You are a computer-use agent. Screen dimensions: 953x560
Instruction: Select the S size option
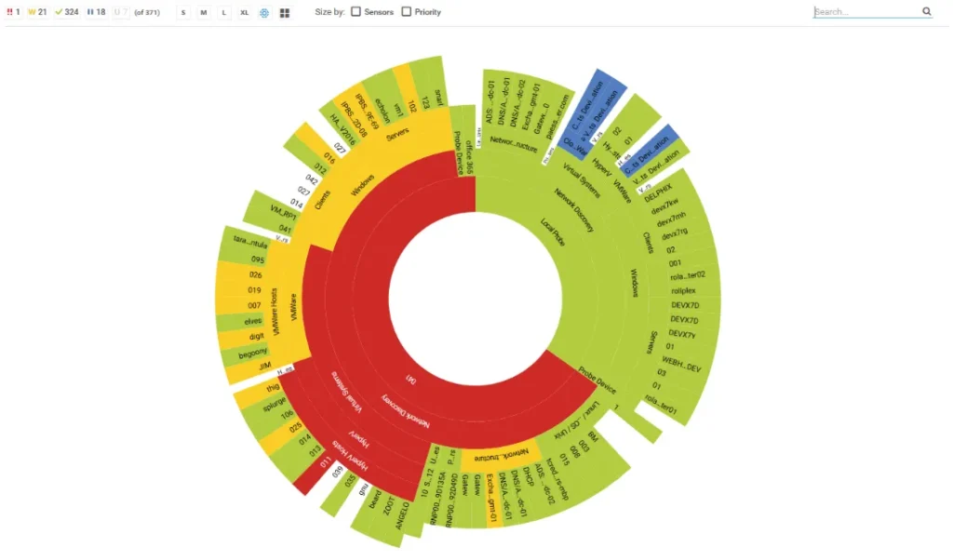pyautogui.click(x=183, y=13)
